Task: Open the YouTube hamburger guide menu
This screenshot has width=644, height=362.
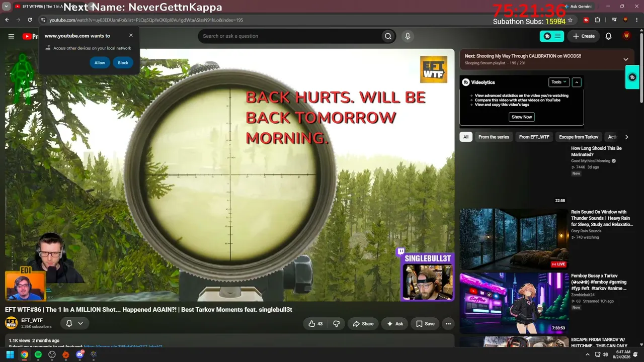Action: pos(11,36)
